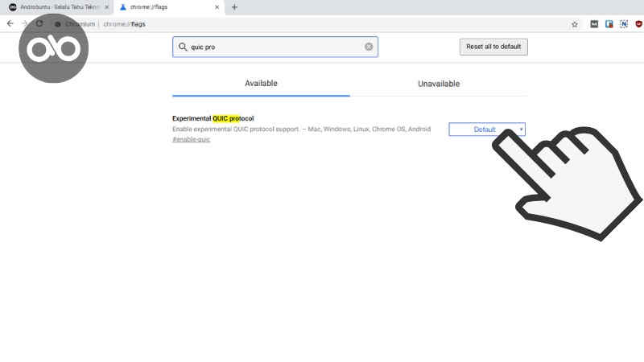644x362 pixels.
Task: Select the chrome://flags browser tab
Action: (169, 7)
